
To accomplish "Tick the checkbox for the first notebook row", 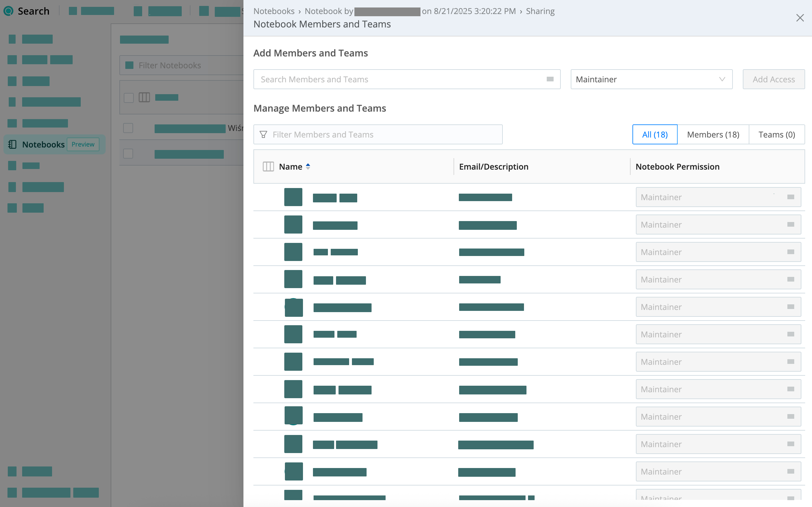I will pos(128,128).
